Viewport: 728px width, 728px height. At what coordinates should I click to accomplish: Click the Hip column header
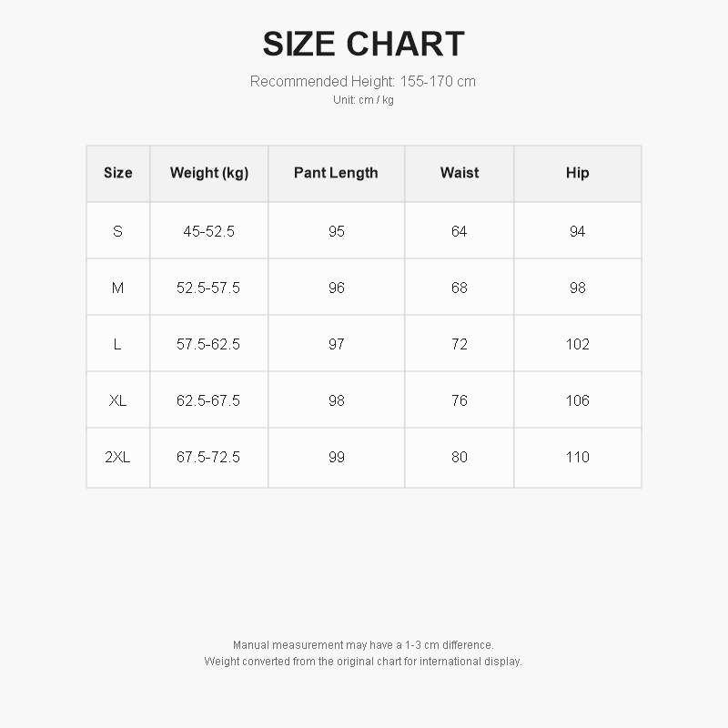click(x=578, y=173)
